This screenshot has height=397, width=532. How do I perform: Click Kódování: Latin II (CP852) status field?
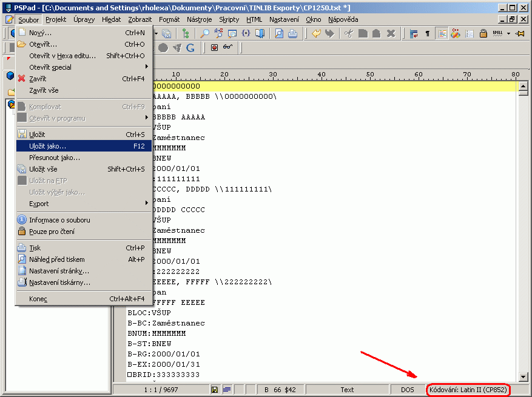(x=468, y=390)
